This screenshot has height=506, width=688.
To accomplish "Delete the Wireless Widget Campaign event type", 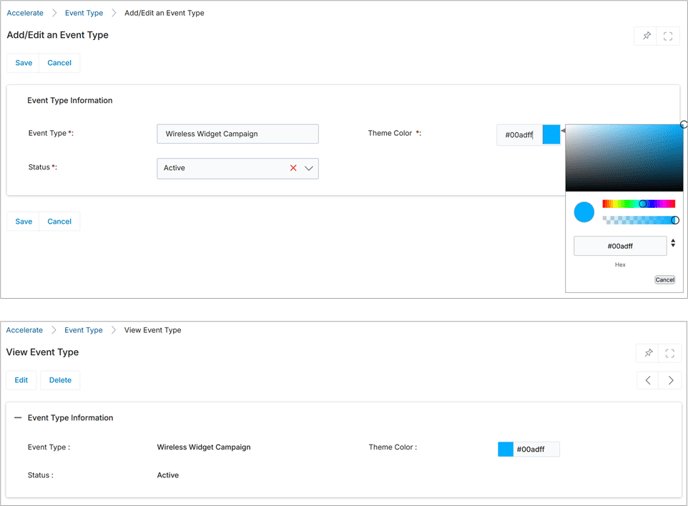I will 60,380.
